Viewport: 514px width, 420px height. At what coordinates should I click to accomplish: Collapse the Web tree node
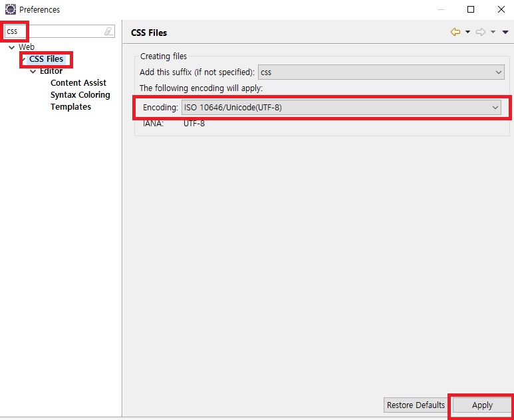pos(12,47)
